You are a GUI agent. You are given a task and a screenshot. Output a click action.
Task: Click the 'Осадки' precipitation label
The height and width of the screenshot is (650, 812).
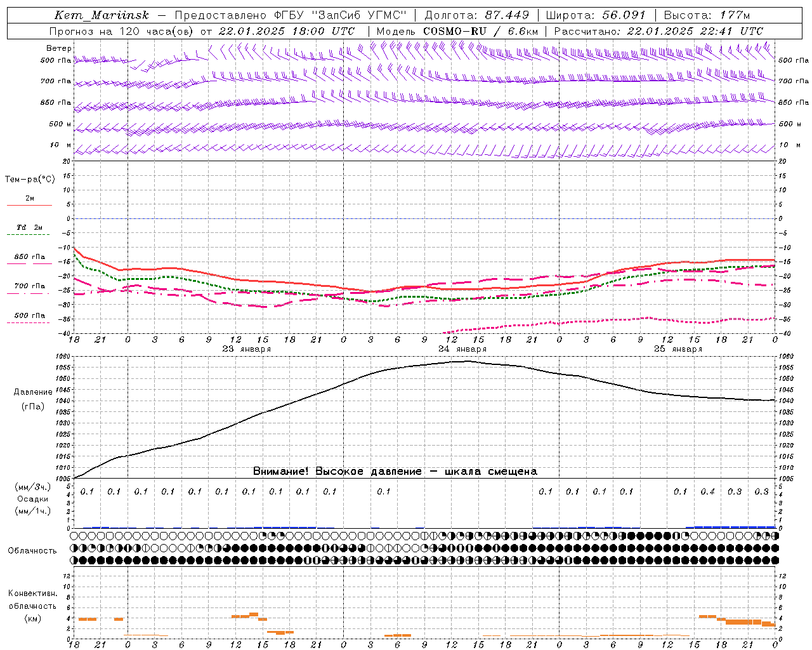click(x=33, y=499)
